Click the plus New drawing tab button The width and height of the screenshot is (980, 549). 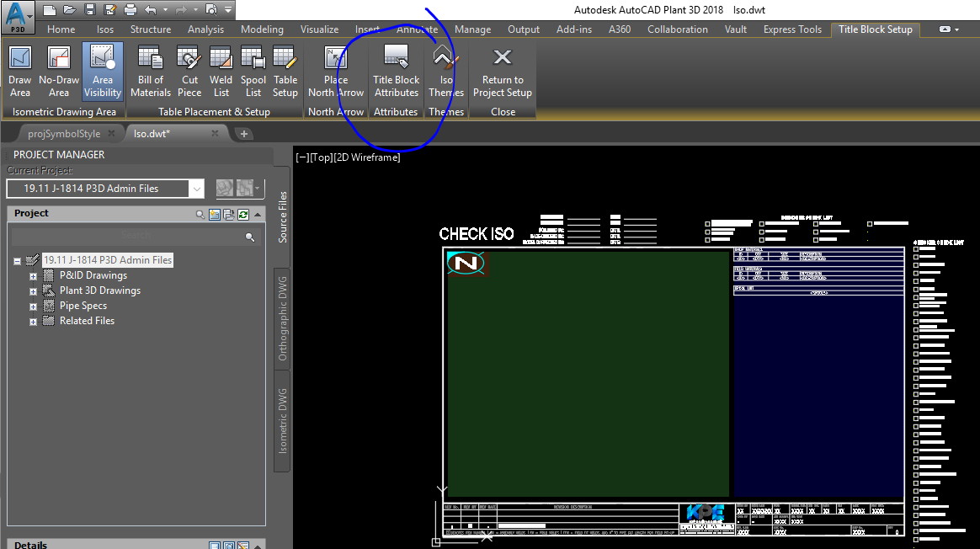[x=244, y=134]
